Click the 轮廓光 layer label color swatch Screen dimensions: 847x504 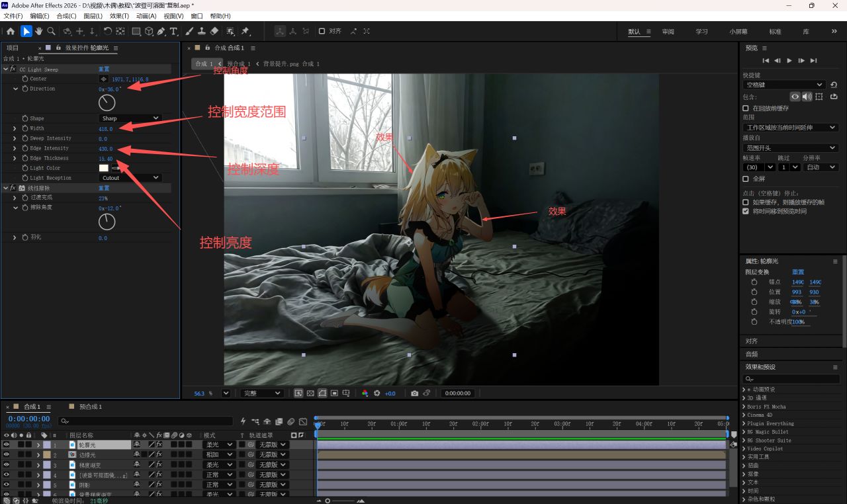[47, 445]
